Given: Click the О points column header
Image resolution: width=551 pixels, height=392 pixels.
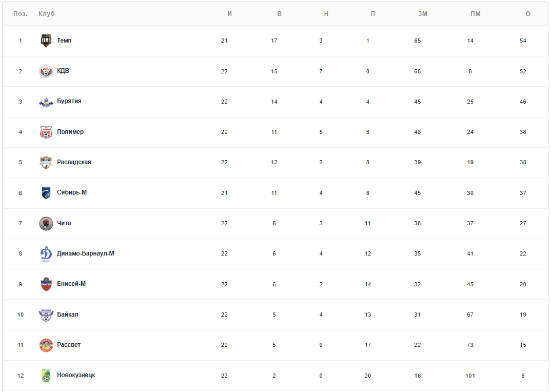Looking at the screenshot, I should [x=528, y=14].
